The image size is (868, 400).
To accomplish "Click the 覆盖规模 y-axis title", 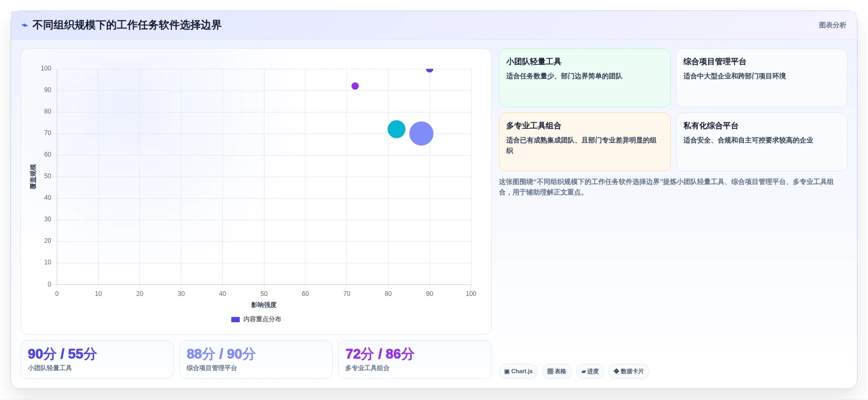I will tap(33, 177).
